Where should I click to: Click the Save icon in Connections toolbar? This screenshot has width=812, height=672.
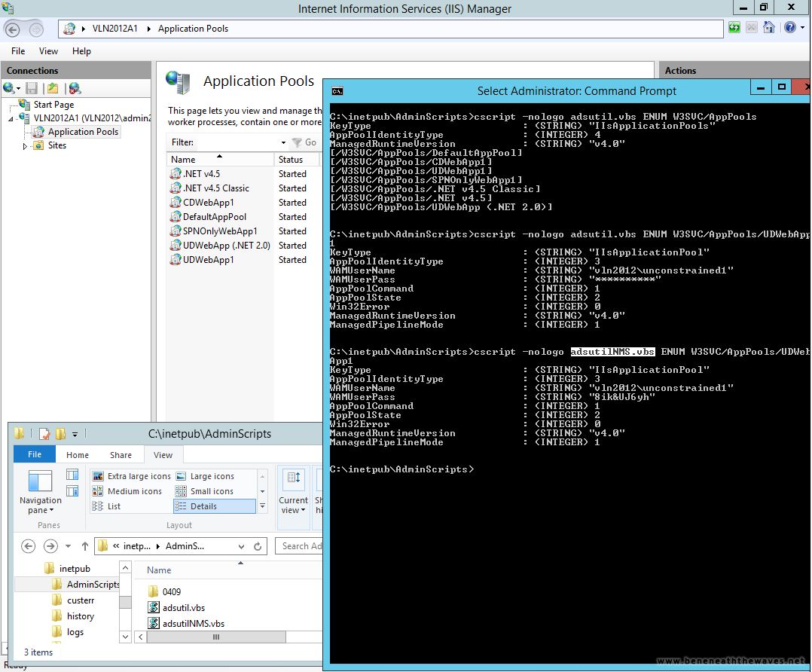(x=32, y=88)
